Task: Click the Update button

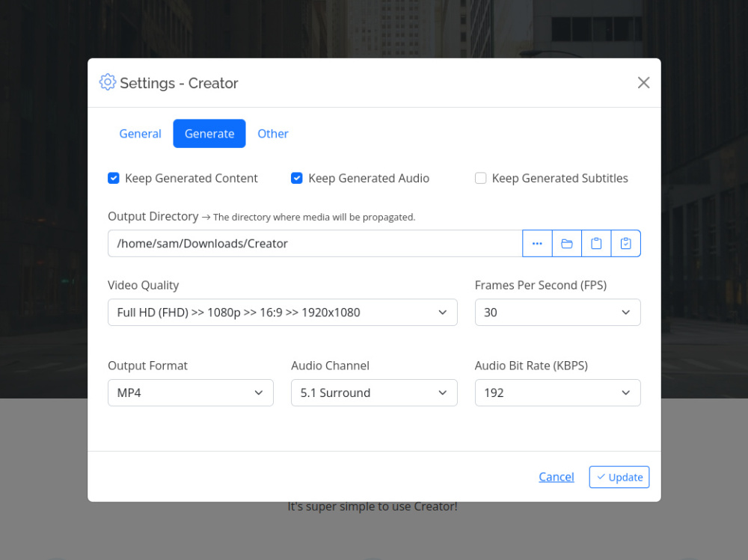Action: (619, 477)
